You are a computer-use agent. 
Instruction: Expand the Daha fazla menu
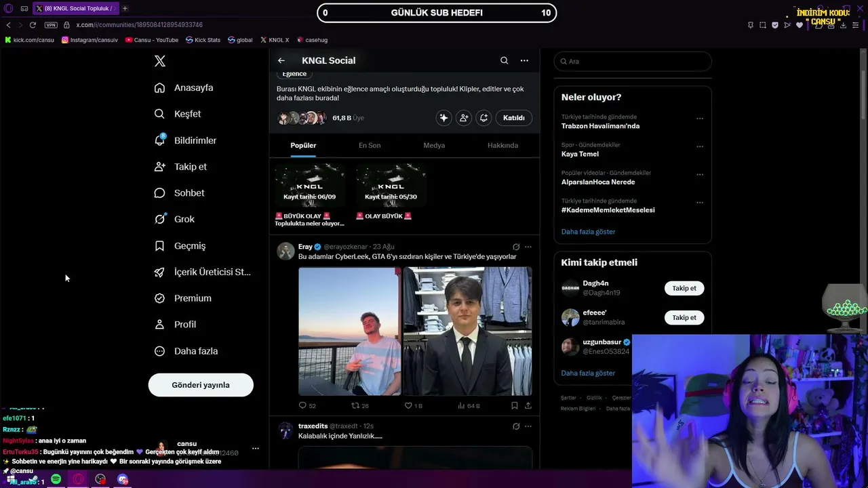[186, 351]
